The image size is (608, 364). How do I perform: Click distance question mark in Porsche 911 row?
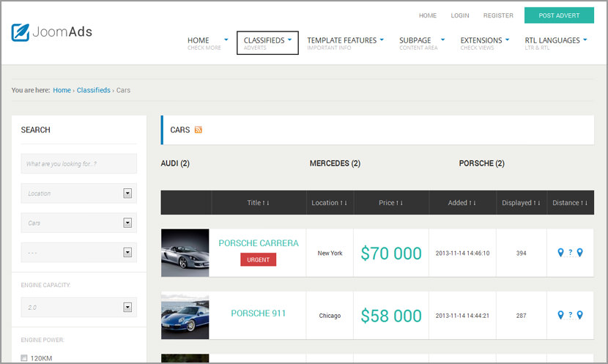(571, 314)
